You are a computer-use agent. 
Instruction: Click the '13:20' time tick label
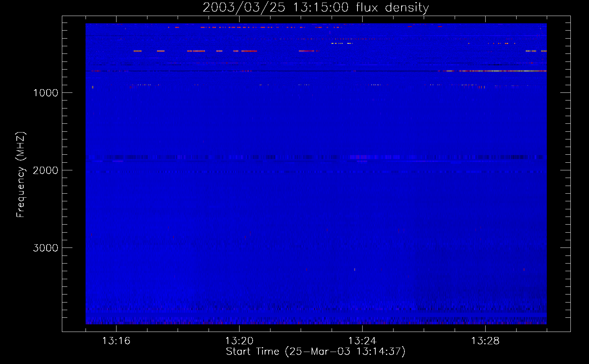239,341
